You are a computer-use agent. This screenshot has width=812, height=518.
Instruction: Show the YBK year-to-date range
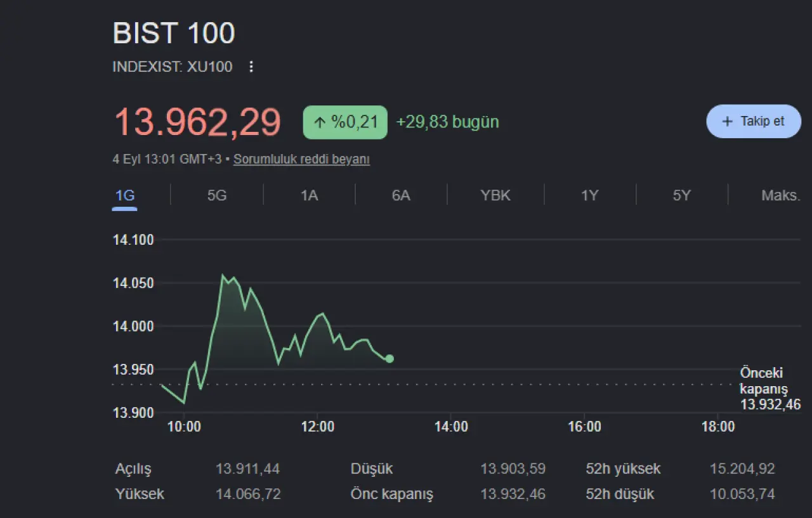coord(495,195)
